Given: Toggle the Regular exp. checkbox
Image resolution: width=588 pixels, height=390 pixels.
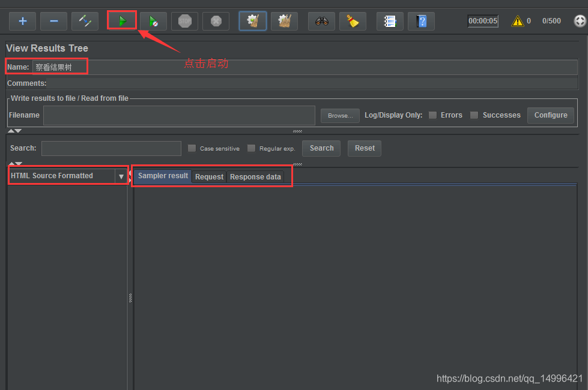Looking at the screenshot, I should [x=251, y=148].
